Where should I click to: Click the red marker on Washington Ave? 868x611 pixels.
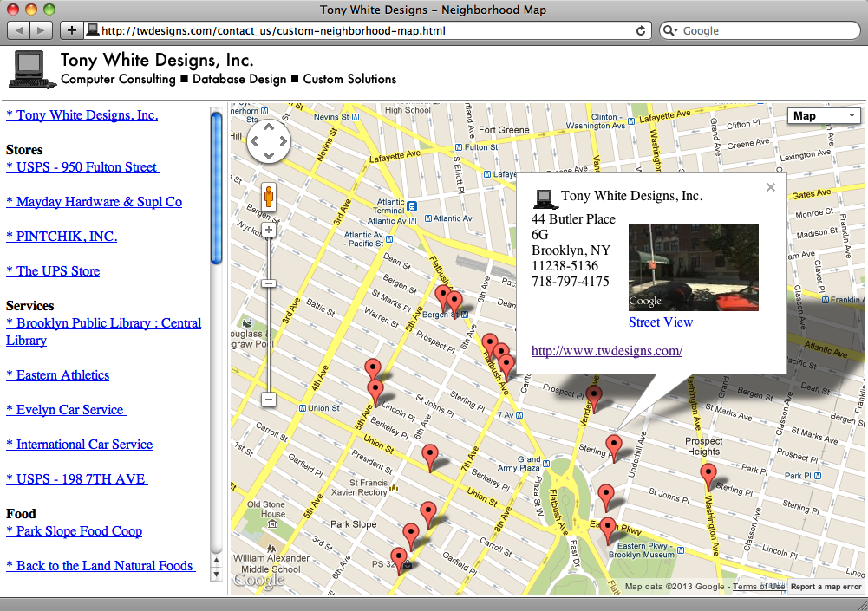708,477
